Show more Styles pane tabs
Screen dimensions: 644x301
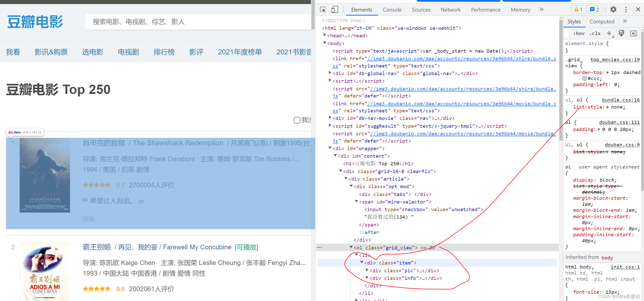[625, 21]
